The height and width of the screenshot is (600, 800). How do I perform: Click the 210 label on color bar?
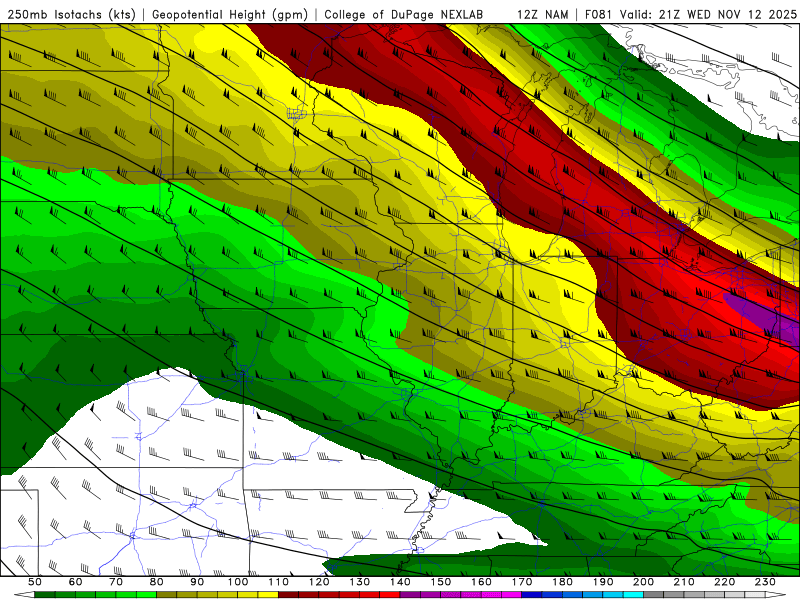click(684, 582)
